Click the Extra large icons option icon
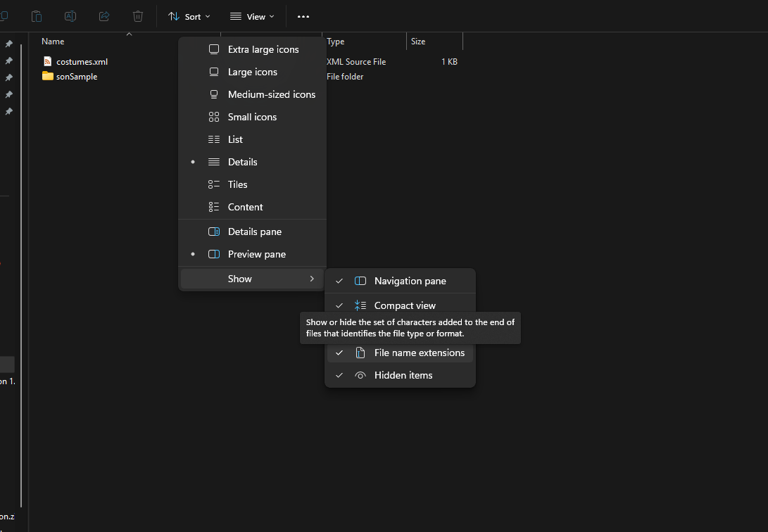 click(213, 49)
